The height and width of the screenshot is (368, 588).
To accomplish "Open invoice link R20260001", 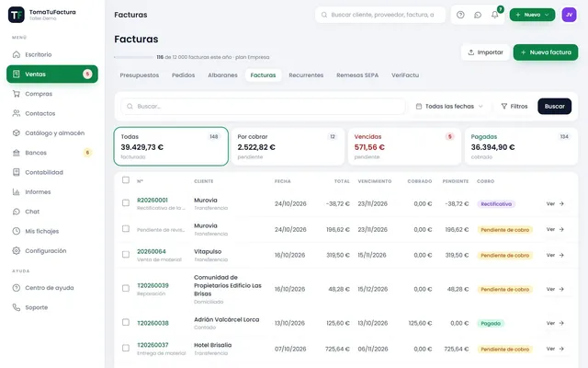I will (153, 201).
